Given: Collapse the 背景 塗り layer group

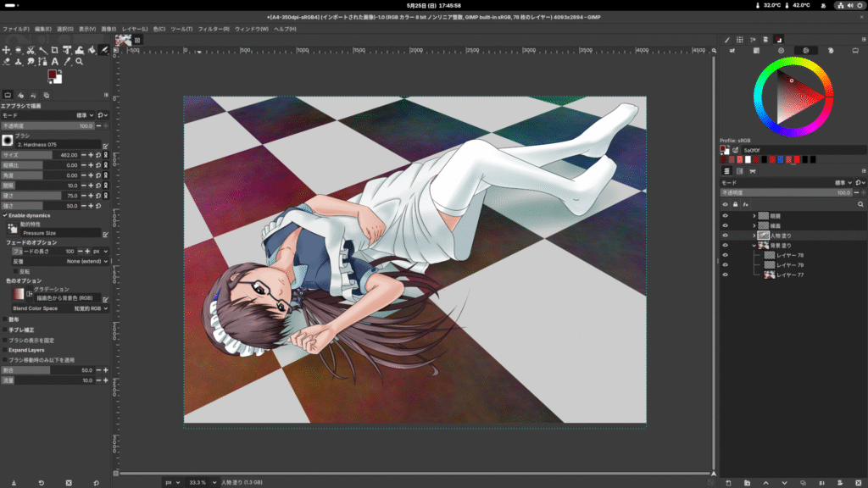Looking at the screenshot, I should coord(754,246).
